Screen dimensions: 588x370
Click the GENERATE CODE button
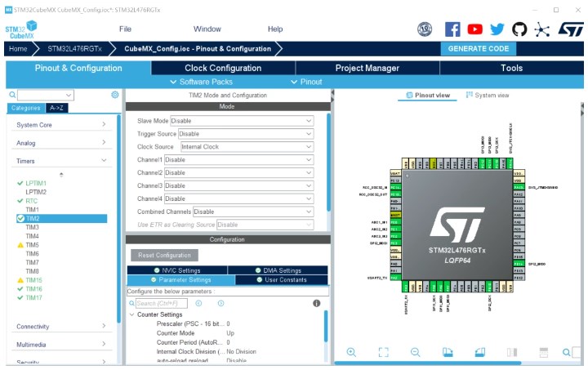tap(479, 48)
